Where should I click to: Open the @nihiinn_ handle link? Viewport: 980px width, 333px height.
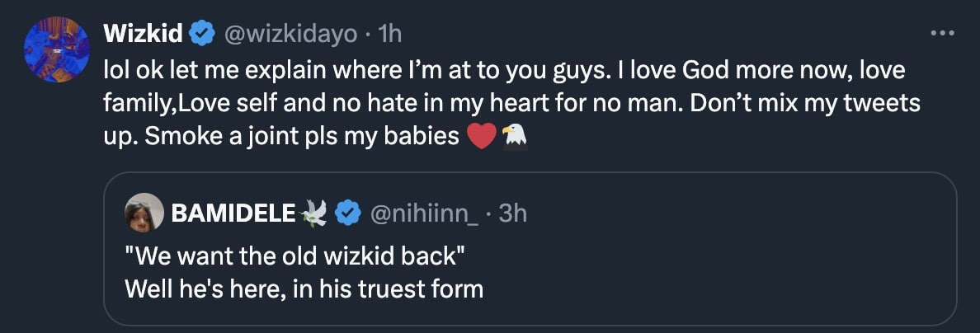click(426, 213)
